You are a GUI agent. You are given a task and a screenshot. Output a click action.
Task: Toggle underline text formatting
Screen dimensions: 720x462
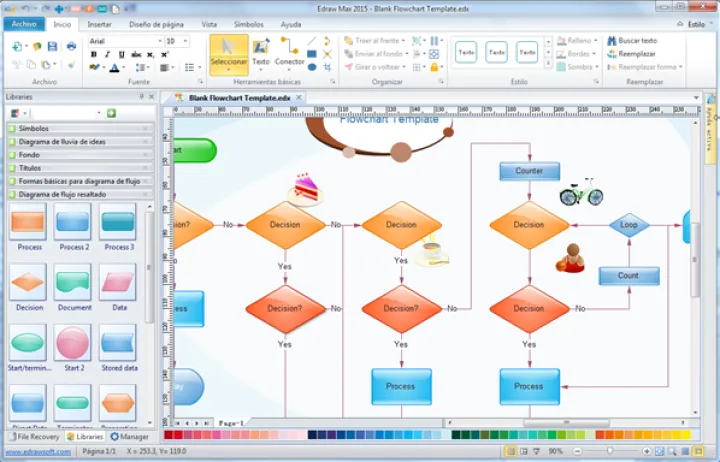click(121, 55)
